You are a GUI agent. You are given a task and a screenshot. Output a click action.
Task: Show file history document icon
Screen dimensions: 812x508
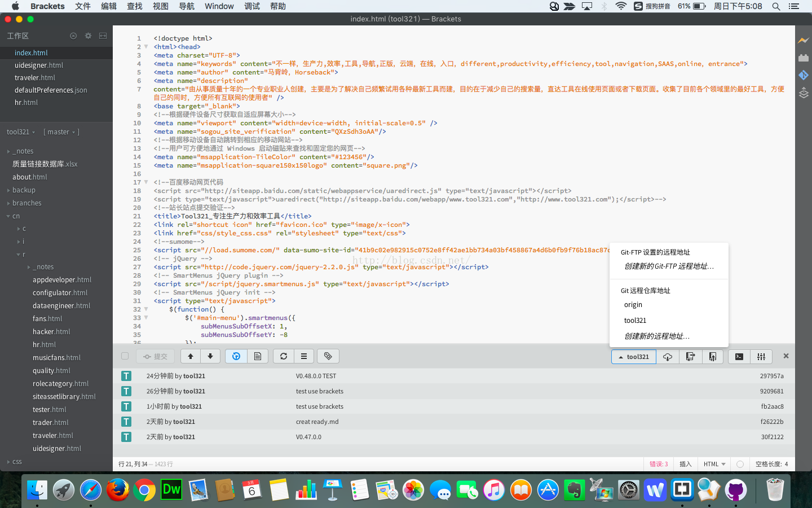click(x=258, y=356)
